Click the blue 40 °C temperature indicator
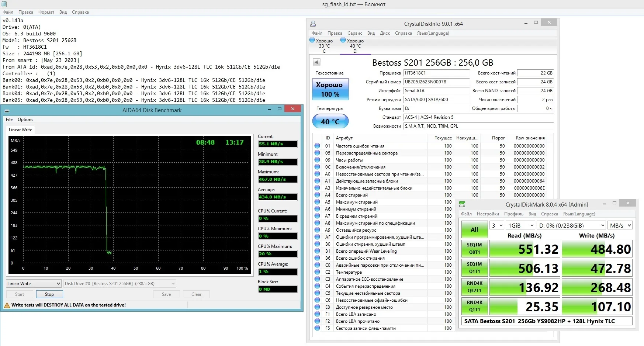This screenshot has width=644, height=346. pyautogui.click(x=330, y=121)
